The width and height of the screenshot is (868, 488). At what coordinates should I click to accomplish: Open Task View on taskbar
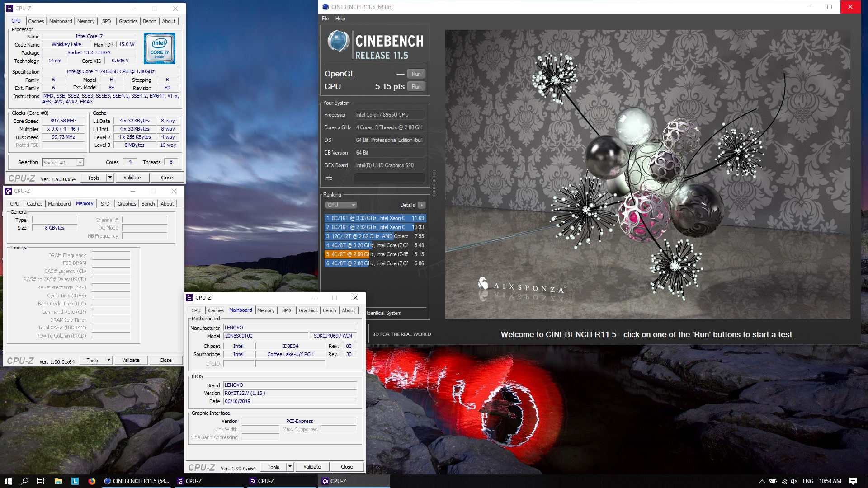[x=41, y=481]
